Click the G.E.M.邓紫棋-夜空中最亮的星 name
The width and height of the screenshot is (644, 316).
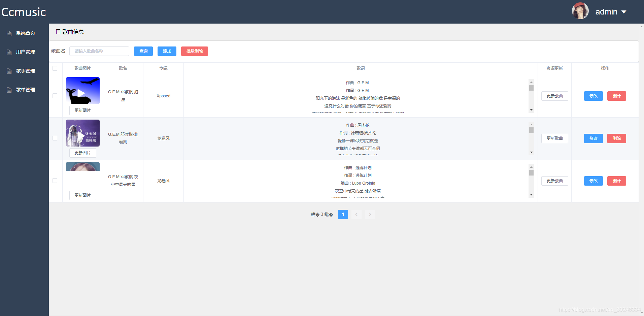(x=123, y=181)
